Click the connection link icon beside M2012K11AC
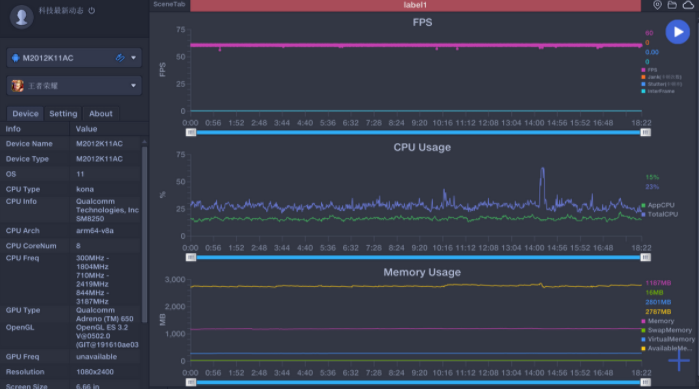699x389 pixels. pyautogui.click(x=120, y=58)
